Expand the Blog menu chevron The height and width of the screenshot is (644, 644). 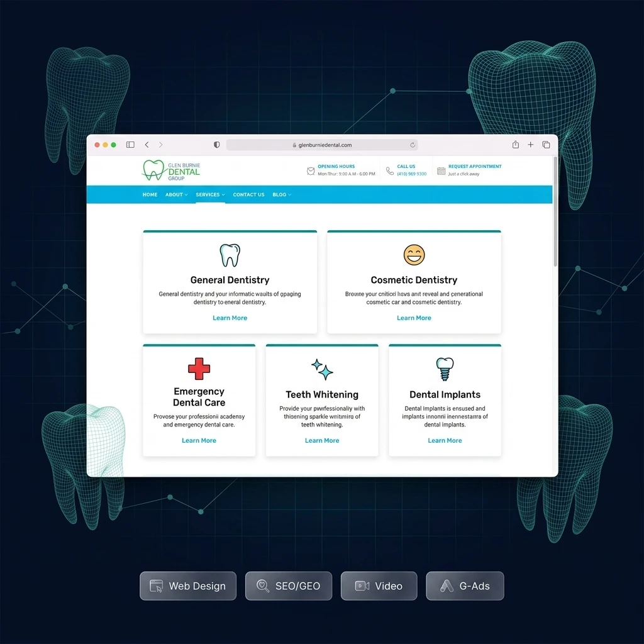coord(289,195)
